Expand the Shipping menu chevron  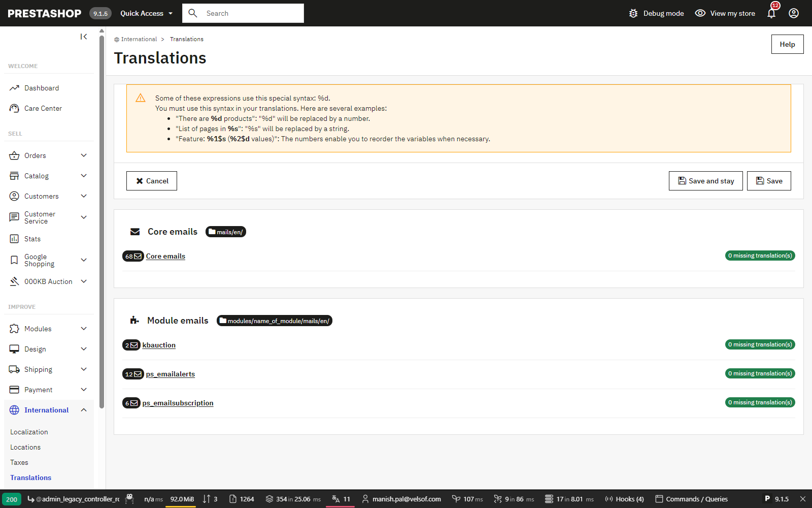(x=84, y=369)
